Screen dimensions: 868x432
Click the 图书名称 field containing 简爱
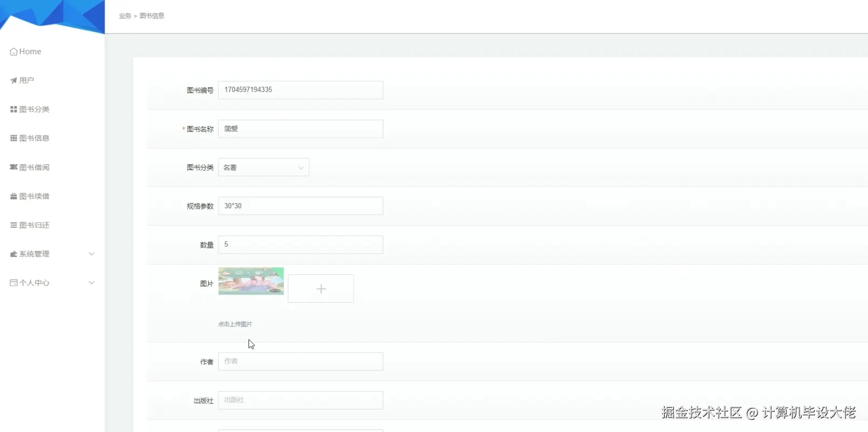point(301,129)
